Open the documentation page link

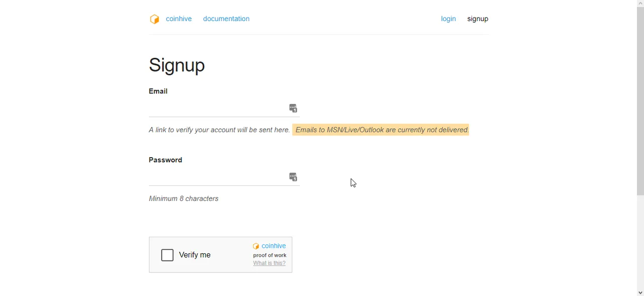226,19
